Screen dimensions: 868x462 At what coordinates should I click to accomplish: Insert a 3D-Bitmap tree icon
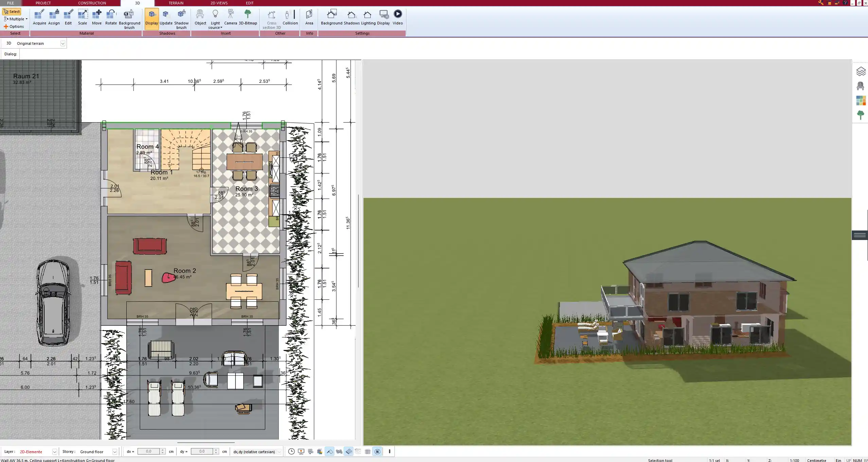pyautogui.click(x=248, y=17)
